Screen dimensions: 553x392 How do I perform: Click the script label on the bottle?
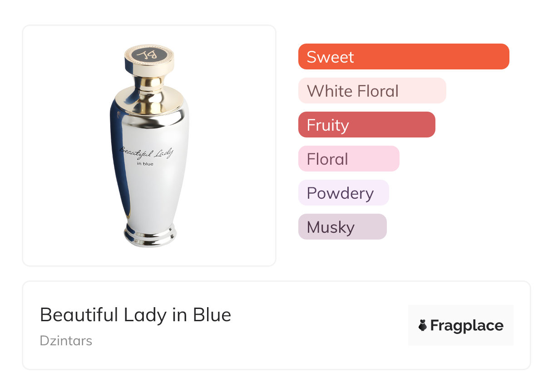coord(146,153)
